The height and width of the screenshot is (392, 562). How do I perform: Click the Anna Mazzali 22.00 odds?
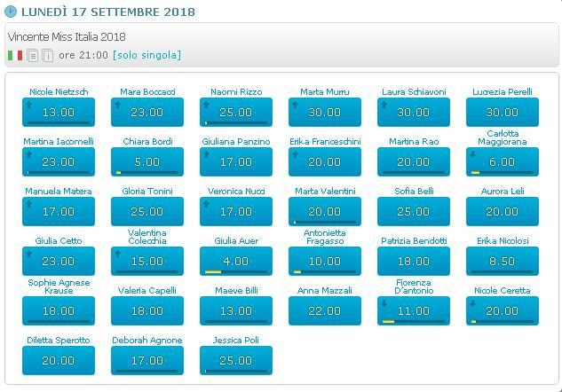click(325, 311)
